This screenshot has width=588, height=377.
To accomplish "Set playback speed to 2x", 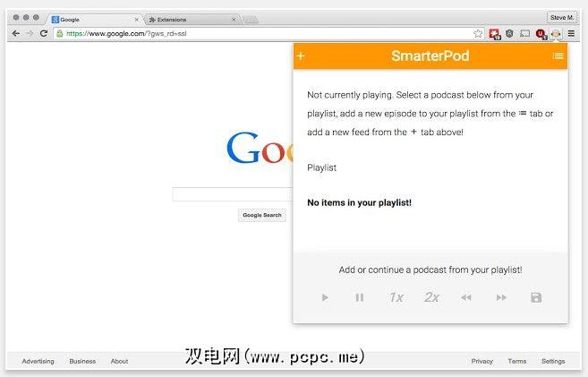I will pos(431,297).
